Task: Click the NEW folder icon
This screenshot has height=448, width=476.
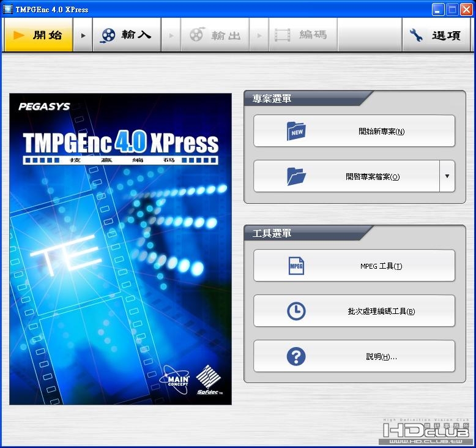Action: click(x=296, y=131)
